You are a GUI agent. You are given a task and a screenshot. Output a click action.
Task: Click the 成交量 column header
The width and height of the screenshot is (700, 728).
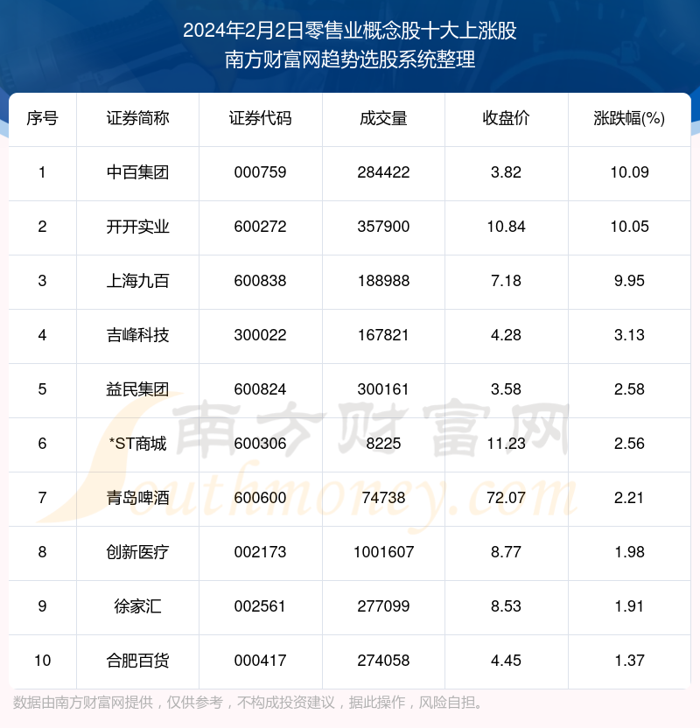383,118
